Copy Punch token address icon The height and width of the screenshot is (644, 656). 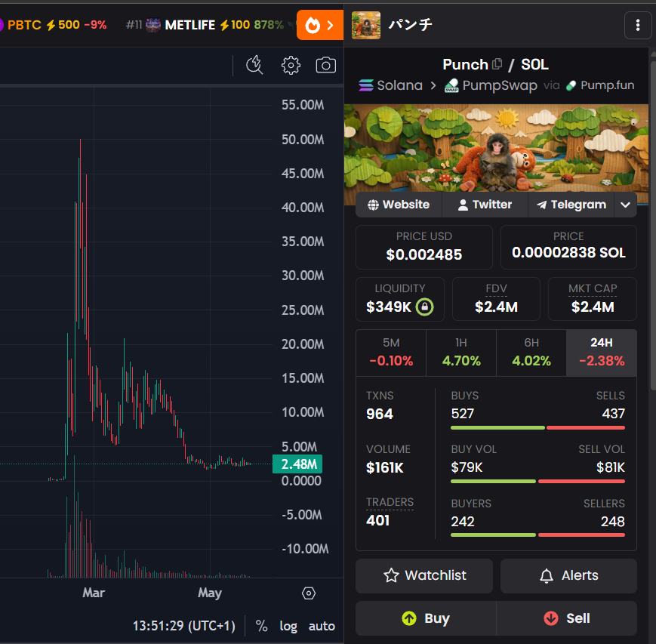coord(497,64)
